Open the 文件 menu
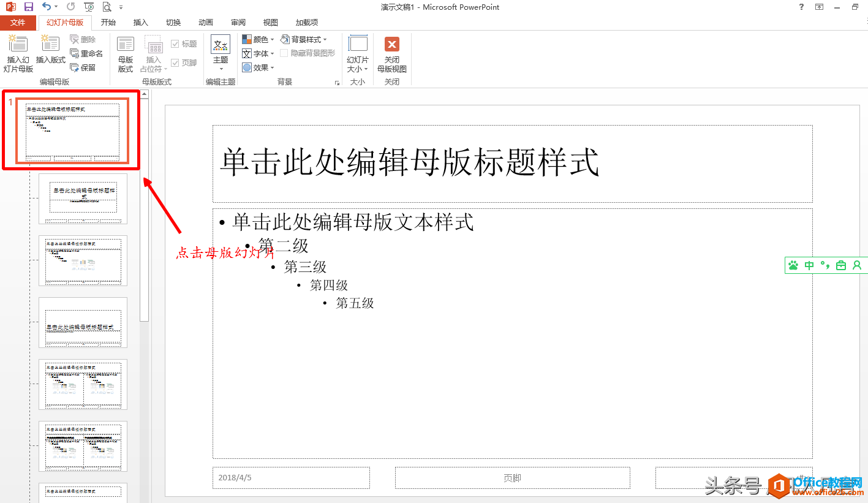 click(x=18, y=22)
